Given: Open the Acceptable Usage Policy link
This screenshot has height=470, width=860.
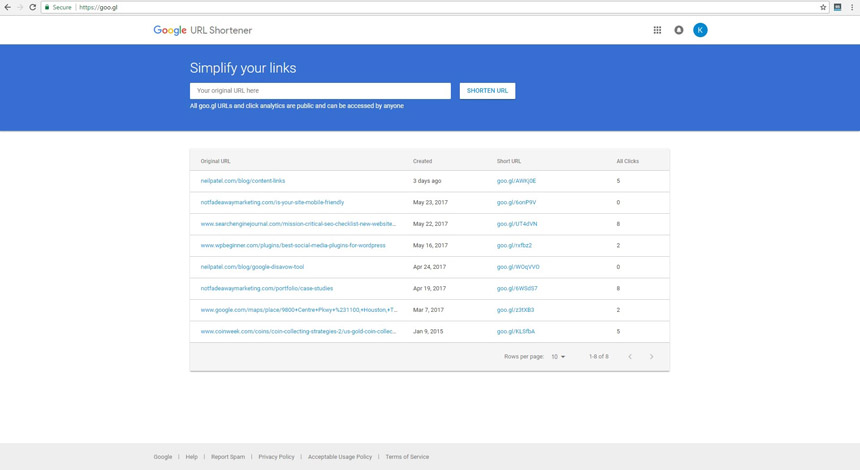Looking at the screenshot, I should tap(340, 457).
